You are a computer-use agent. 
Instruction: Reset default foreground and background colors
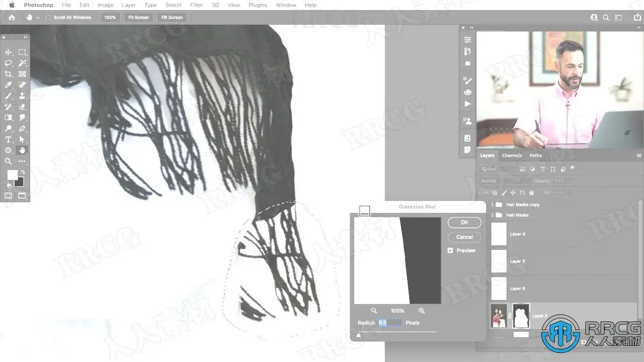(9, 186)
